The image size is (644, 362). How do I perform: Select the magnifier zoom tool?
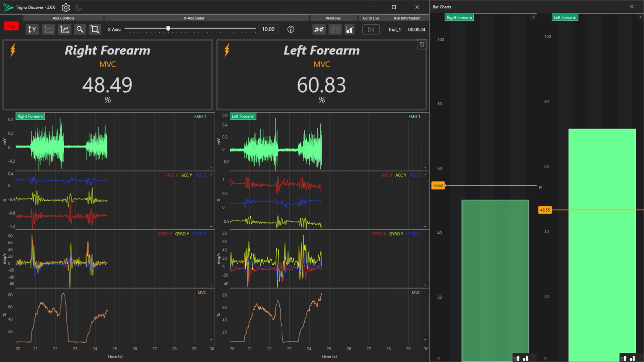point(80,29)
